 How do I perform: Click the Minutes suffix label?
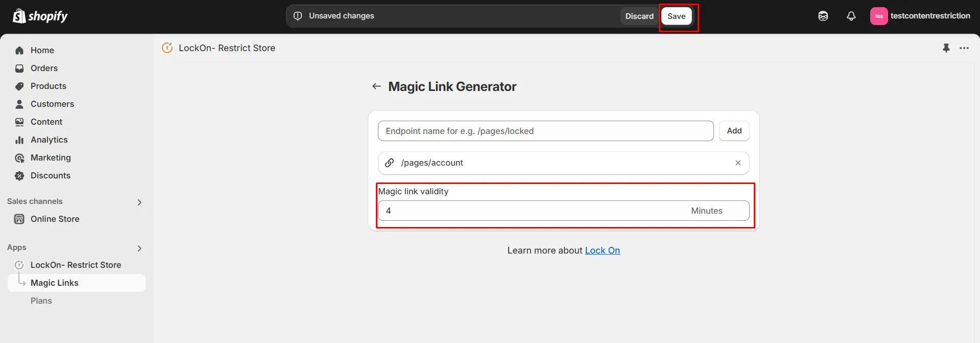point(706,211)
